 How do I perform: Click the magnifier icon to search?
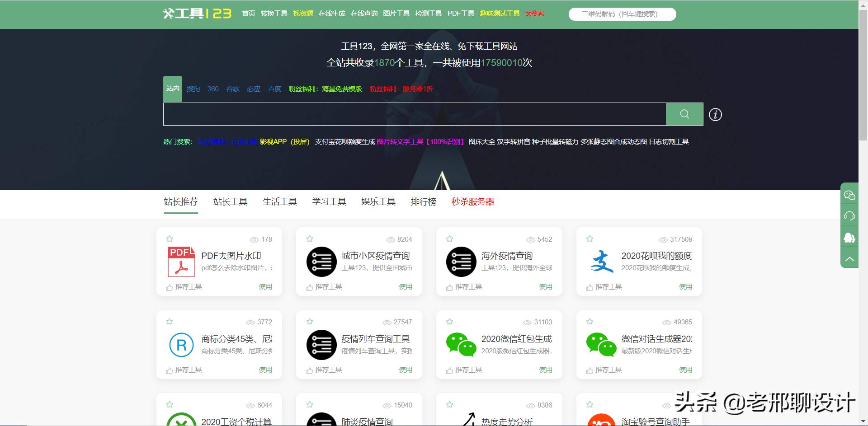pyautogui.click(x=684, y=114)
